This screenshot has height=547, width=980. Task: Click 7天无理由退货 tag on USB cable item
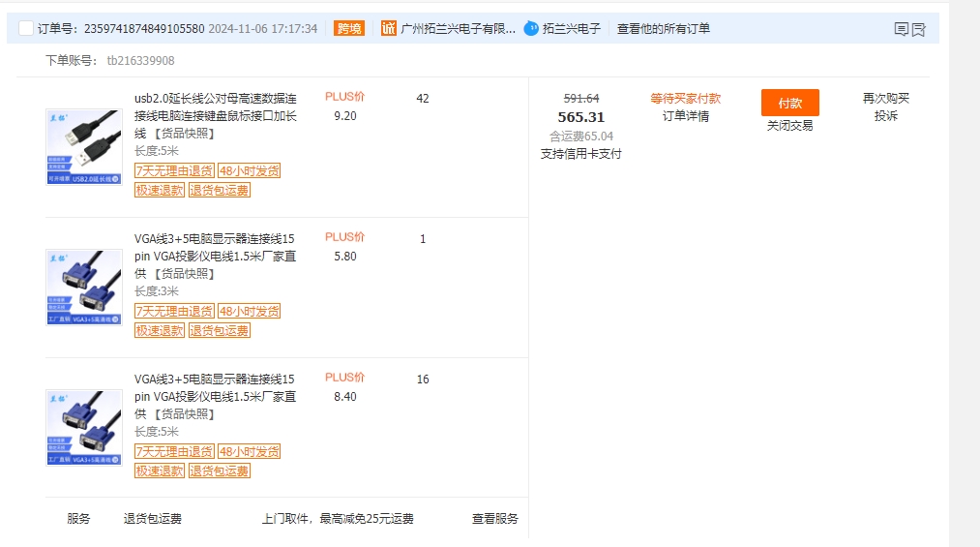point(174,170)
